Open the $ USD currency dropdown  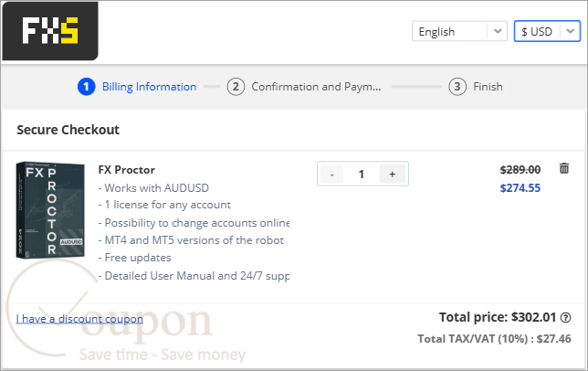547,31
